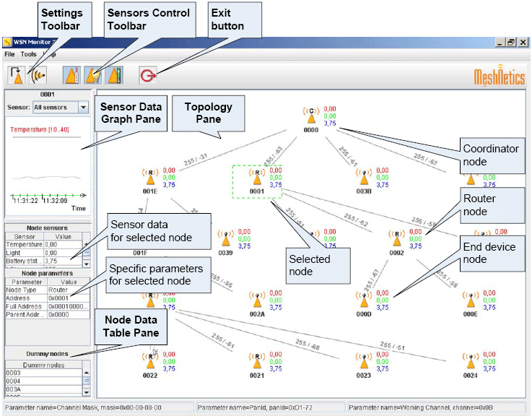This screenshot has width=532, height=416.
Task: Toggle the light sensor bulb button
Action: [93, 75]
